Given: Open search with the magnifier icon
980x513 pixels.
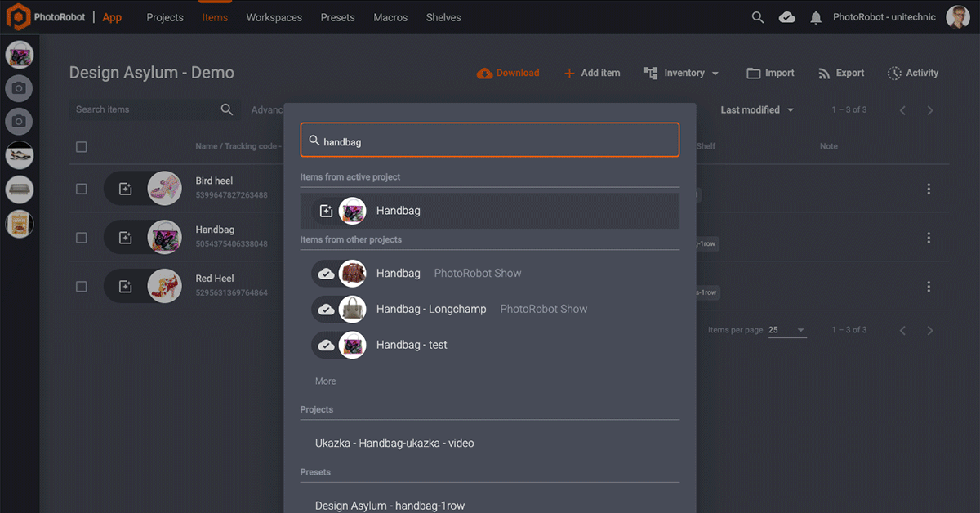Looking at the screenshot, I should (x=757, y=16).
